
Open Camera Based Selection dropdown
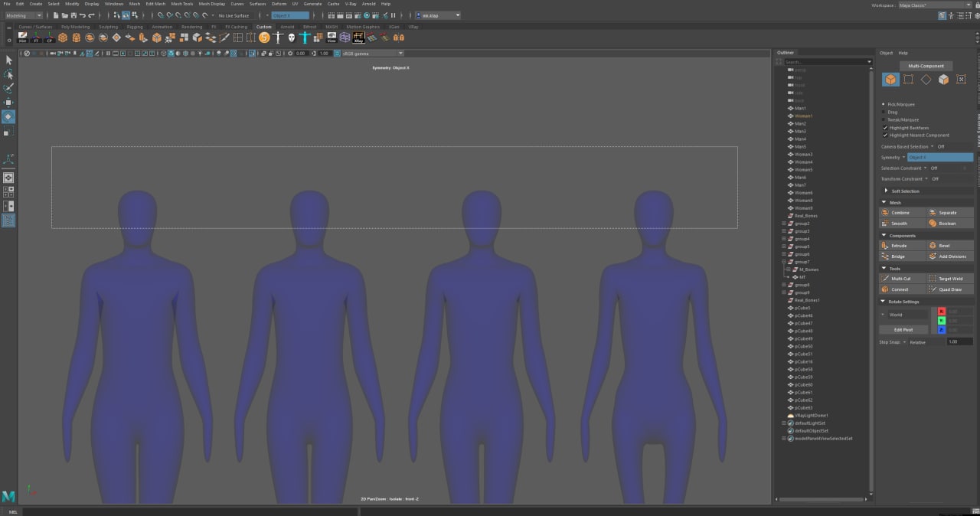932,146
